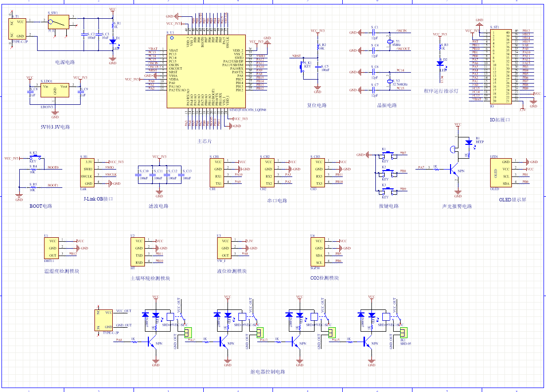
Task: Select the S_K1 reset KEY button symbol
Action: tap(302, 67)
